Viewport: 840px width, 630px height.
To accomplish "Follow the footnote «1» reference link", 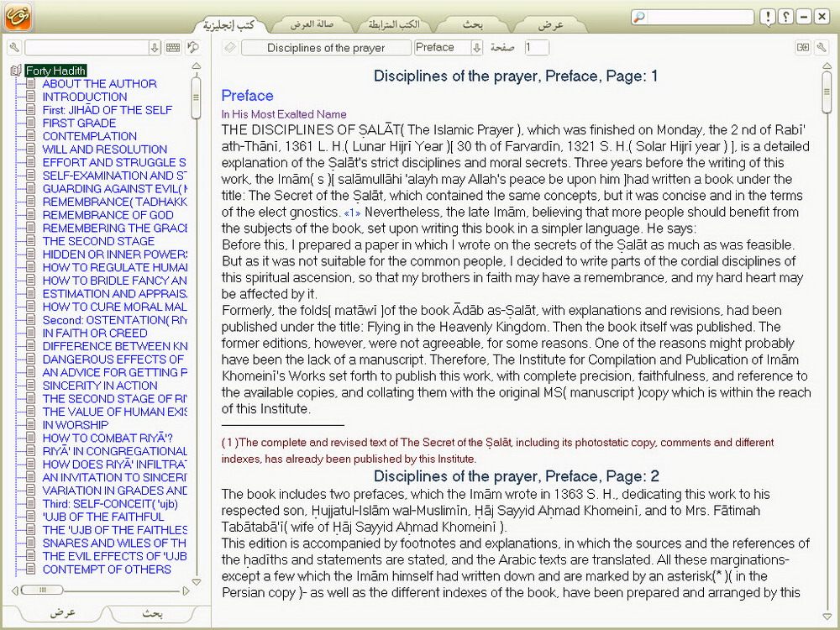I will [352, 213].
